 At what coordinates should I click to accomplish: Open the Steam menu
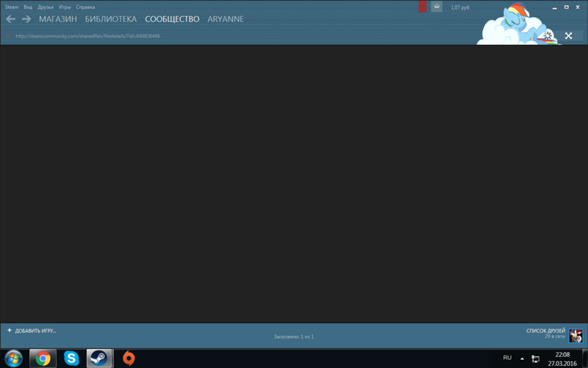[12, 7]
